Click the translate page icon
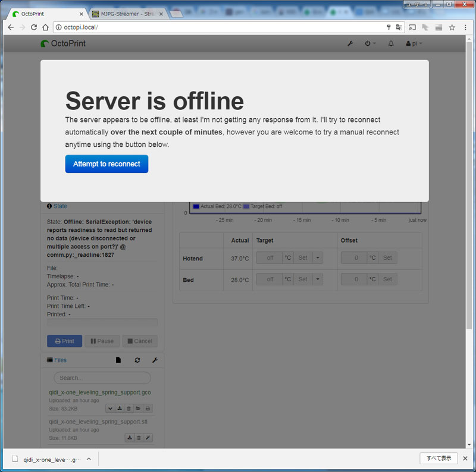 (399, 27)
